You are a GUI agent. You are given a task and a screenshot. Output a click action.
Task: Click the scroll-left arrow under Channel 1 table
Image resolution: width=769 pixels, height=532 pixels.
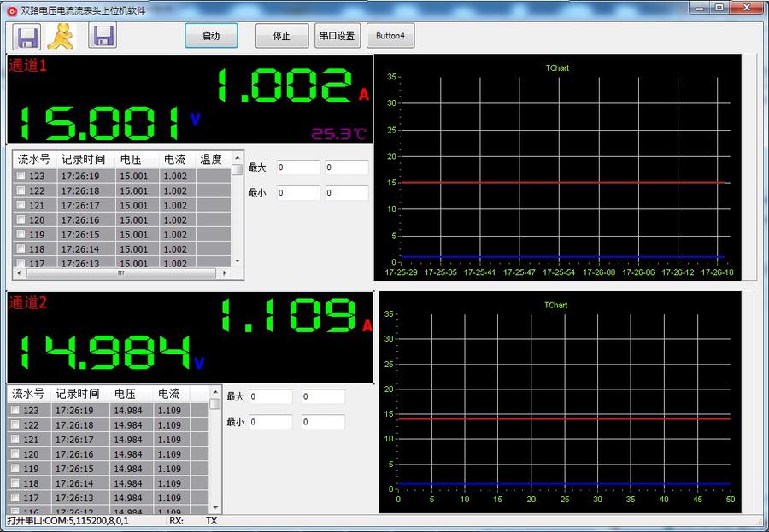tap(18, 273)
